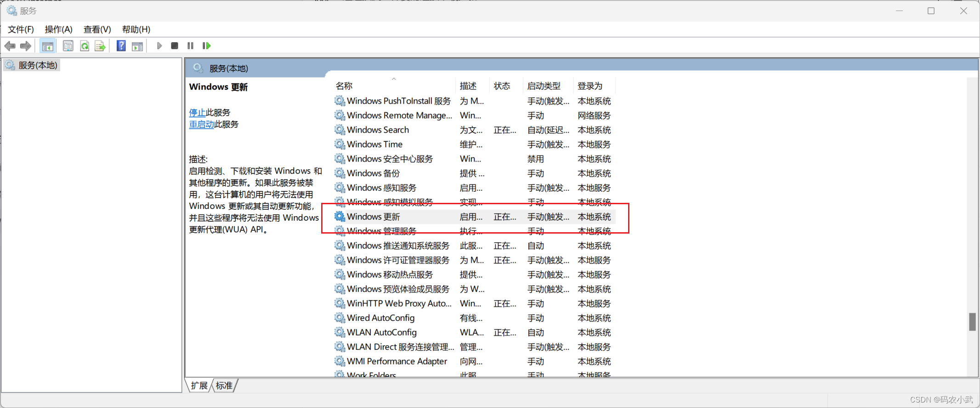Open the Help question mark icon
This screenshot has height=408, width=980.
[121, 46]
